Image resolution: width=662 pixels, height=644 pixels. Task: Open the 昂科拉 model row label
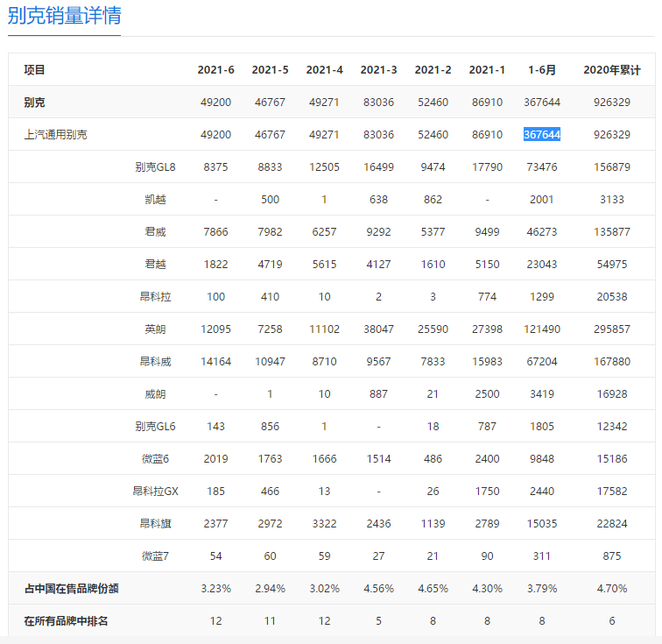[x=155, y=297]
